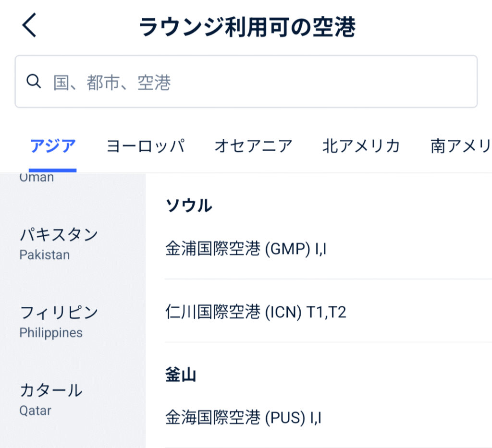Click the 釜山 city heading
The width and height of the screenshot is (492, 448).
181,374
